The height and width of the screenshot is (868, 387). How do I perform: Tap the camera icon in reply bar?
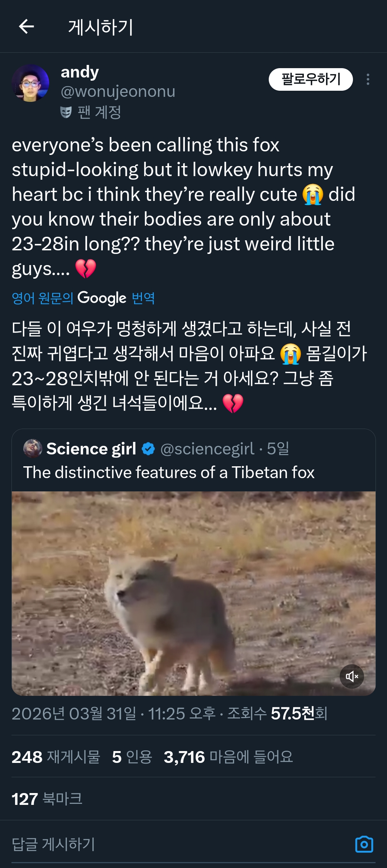(364, 844)
